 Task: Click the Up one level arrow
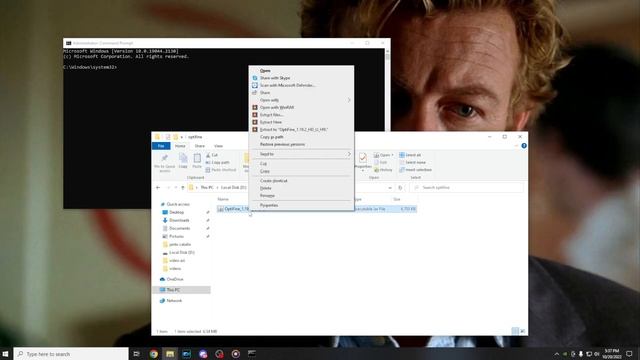point(182,188)
